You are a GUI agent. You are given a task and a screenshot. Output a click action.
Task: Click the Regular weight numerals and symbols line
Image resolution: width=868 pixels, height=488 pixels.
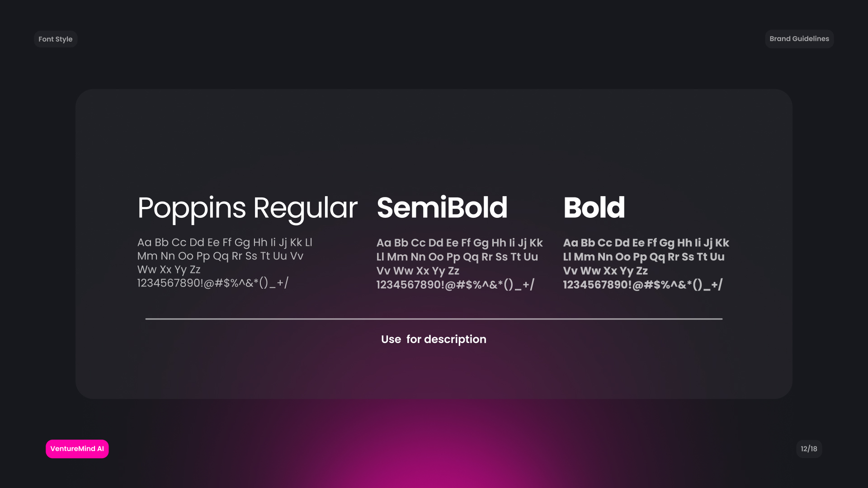(212, 283)
